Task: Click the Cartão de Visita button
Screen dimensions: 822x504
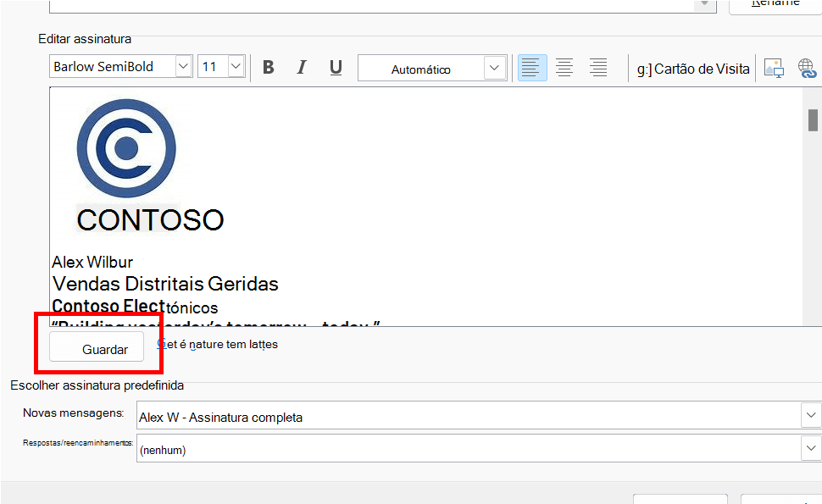Action: [x=693, y=69]
